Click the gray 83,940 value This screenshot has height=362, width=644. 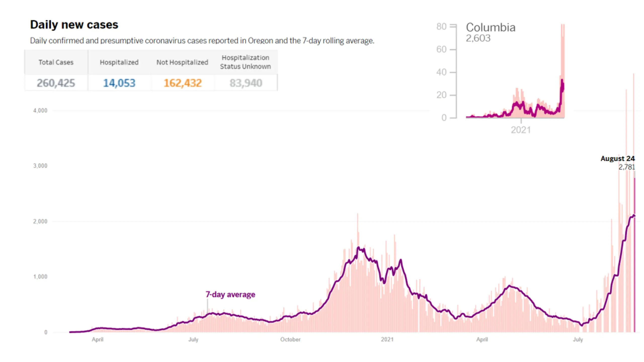coord(246,83)
